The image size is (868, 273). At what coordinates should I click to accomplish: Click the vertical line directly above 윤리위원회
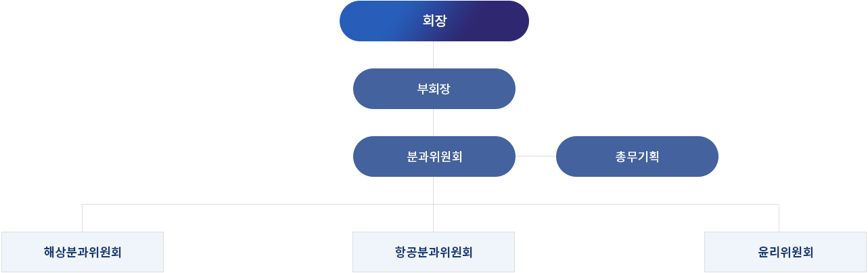point(779,218)
